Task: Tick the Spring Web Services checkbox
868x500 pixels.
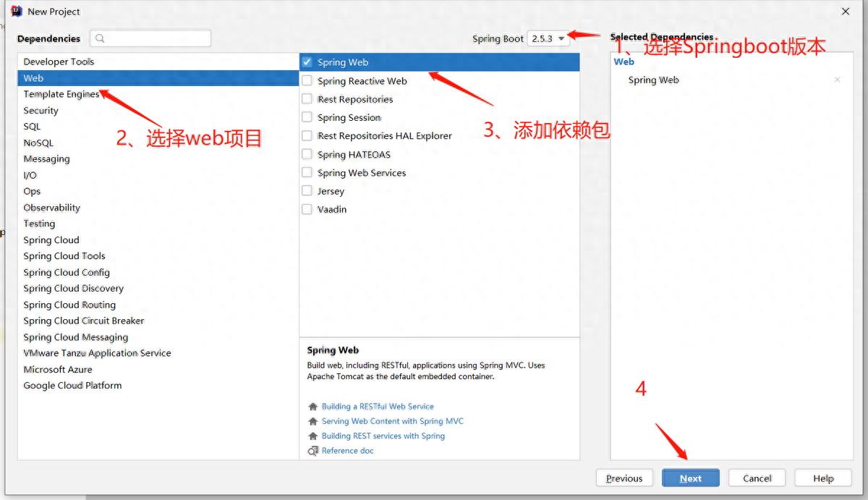Action: click(307, 172)
